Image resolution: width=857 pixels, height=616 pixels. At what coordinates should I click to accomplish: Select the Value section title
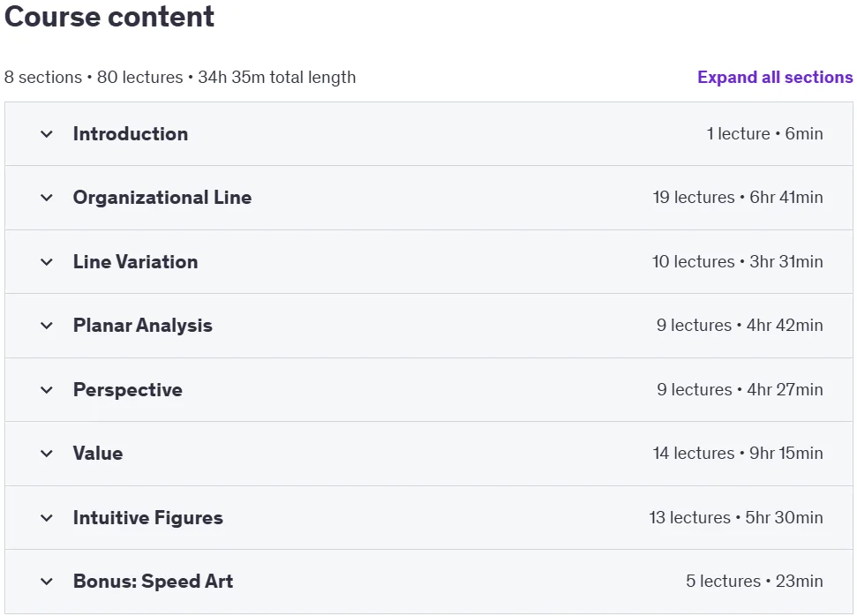click(x=98, y=453)
